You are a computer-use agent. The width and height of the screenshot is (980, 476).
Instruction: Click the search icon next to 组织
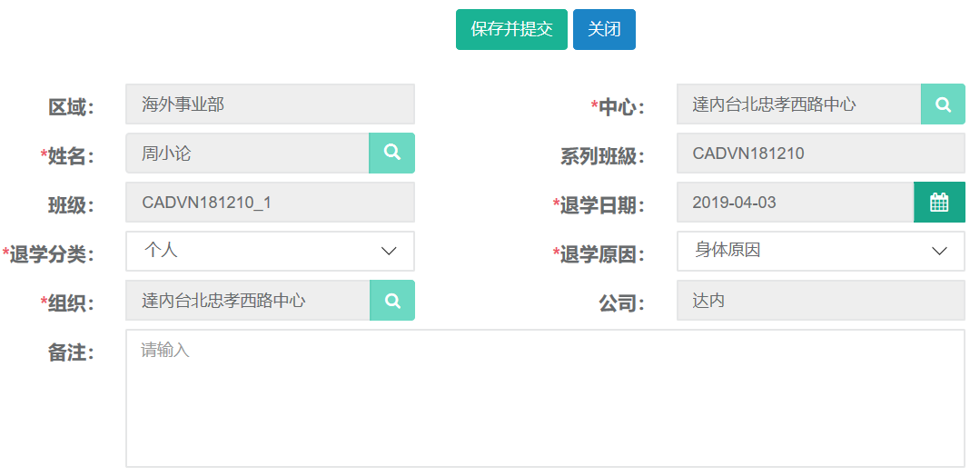pyautogui.click(x=391, y=301)
